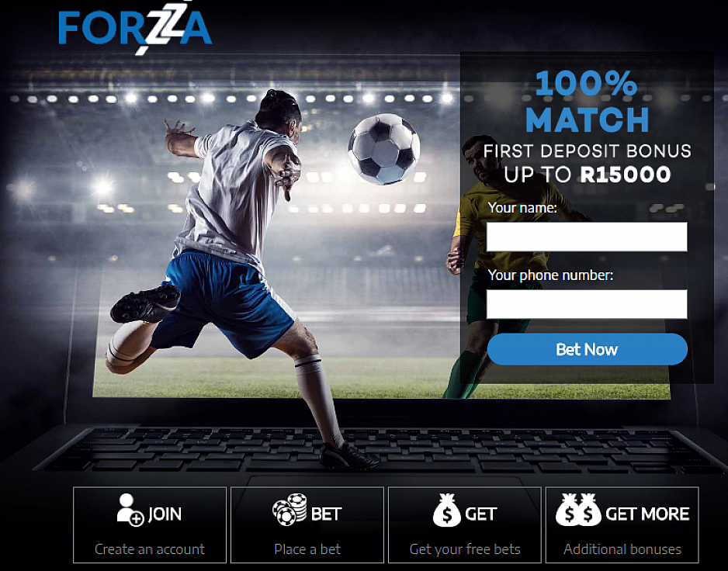Click the Join user-plus icon

[x=130, y=510]
